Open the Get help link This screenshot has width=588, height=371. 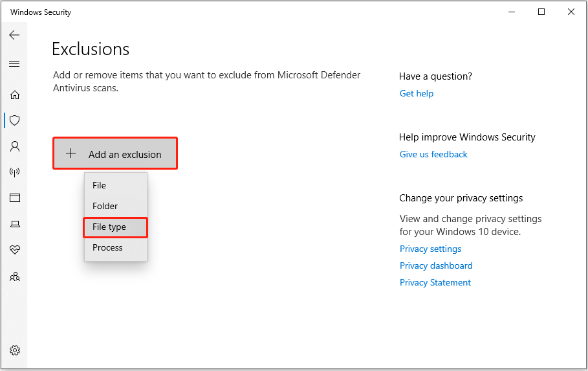(417, 93)
